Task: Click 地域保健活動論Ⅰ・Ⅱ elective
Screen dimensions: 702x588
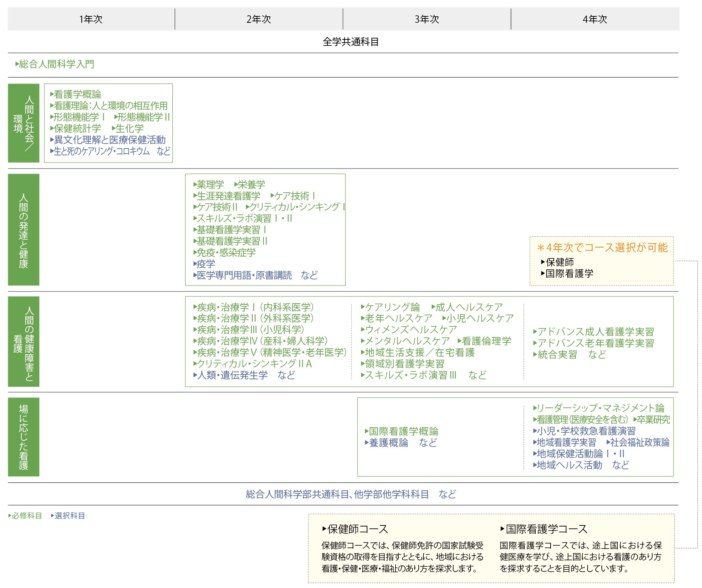Action: (579, 454)
